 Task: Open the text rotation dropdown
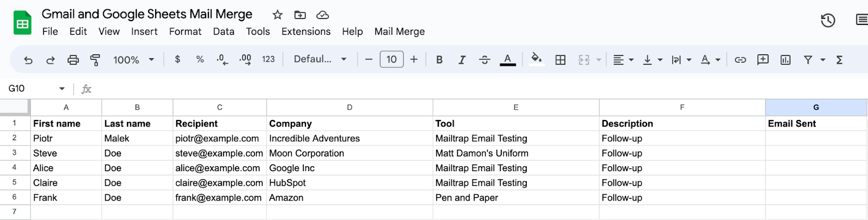[710, 60]
